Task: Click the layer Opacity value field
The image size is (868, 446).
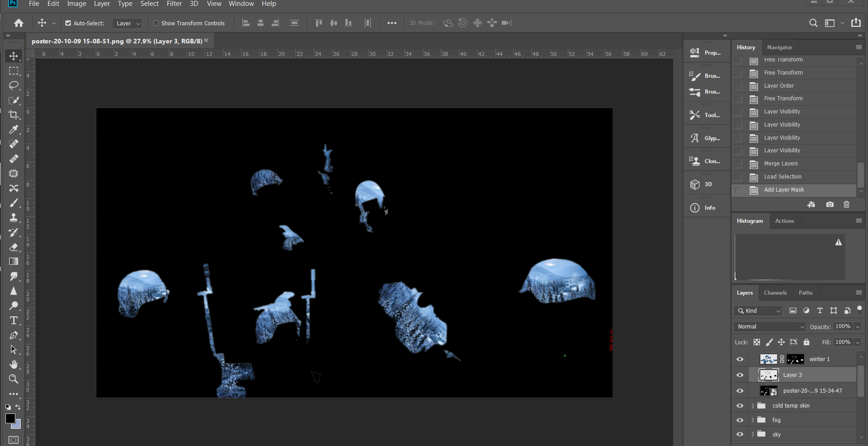Action: coord(843,327)
